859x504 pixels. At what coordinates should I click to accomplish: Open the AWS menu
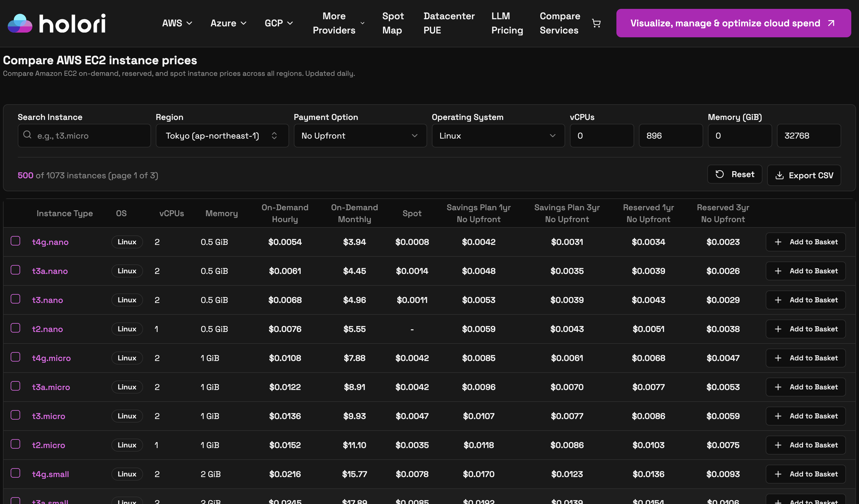177,23
